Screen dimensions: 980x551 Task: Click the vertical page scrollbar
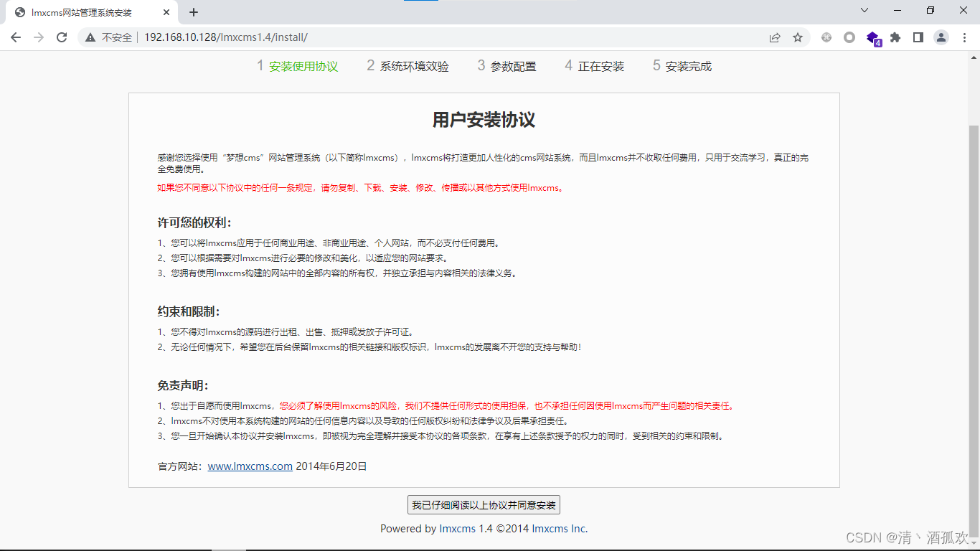[x=974, y=287]
